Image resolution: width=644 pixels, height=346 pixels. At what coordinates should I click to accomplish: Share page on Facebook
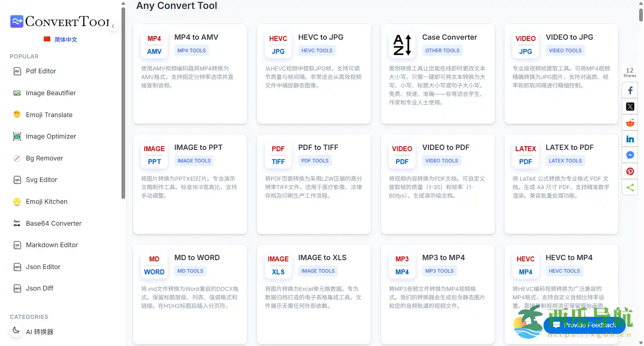point(630,90)
